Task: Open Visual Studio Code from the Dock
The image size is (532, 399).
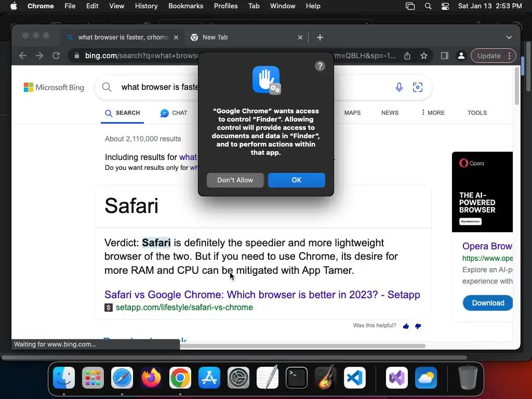Action: 355,378
